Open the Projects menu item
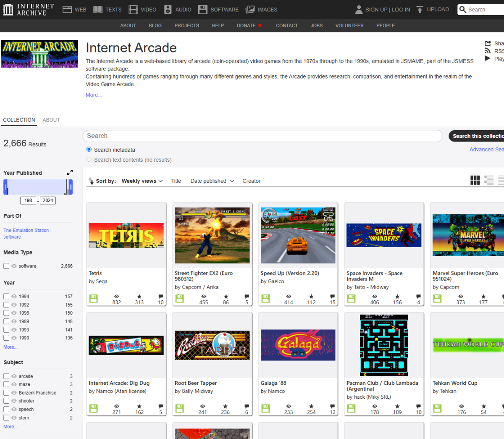The height and width of the screenshot is (439, 504). pos(187,26)
